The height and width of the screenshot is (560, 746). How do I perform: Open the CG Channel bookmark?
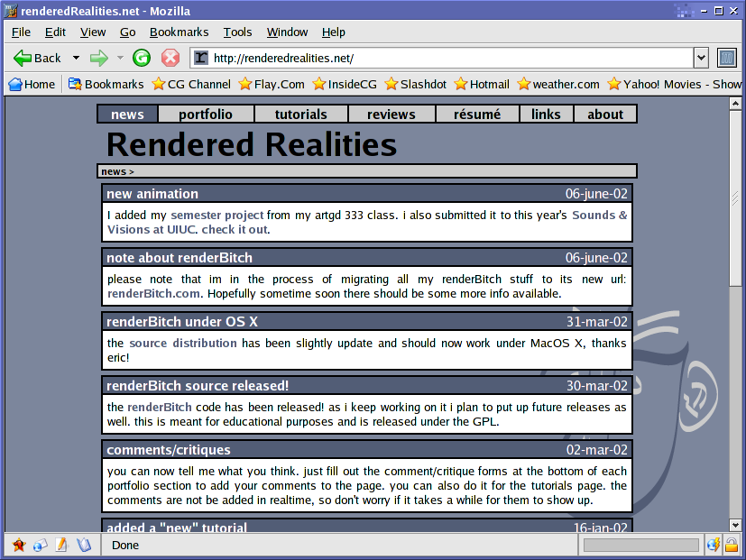tap(191, 84)
